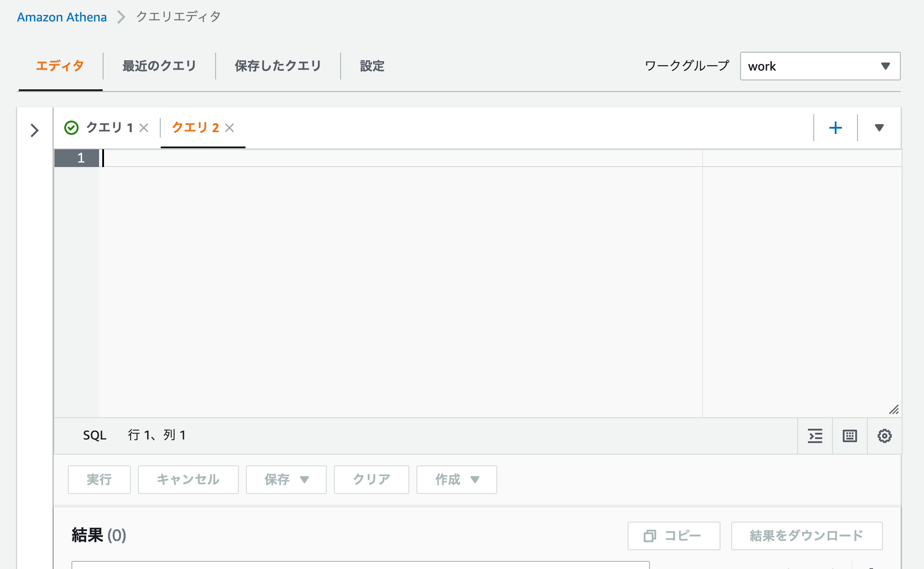The height and width of the screenshot is (569, 924).
Task: Close the クエリ 1 tab
Action: 144,128
